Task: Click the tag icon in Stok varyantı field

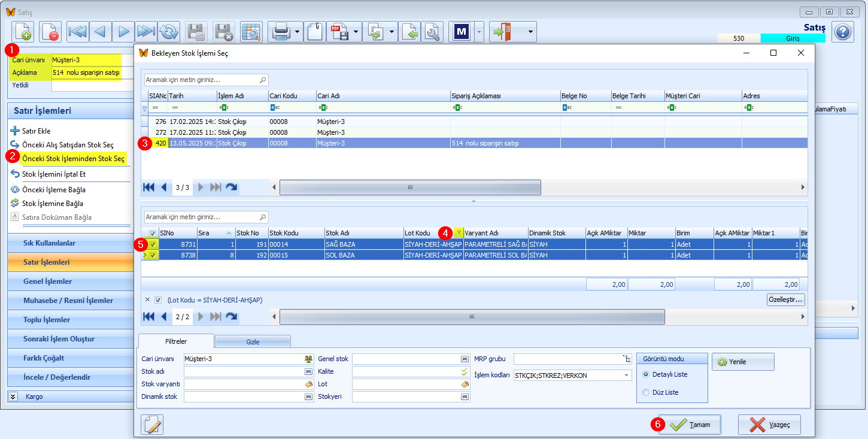Action: pos(308,384)
